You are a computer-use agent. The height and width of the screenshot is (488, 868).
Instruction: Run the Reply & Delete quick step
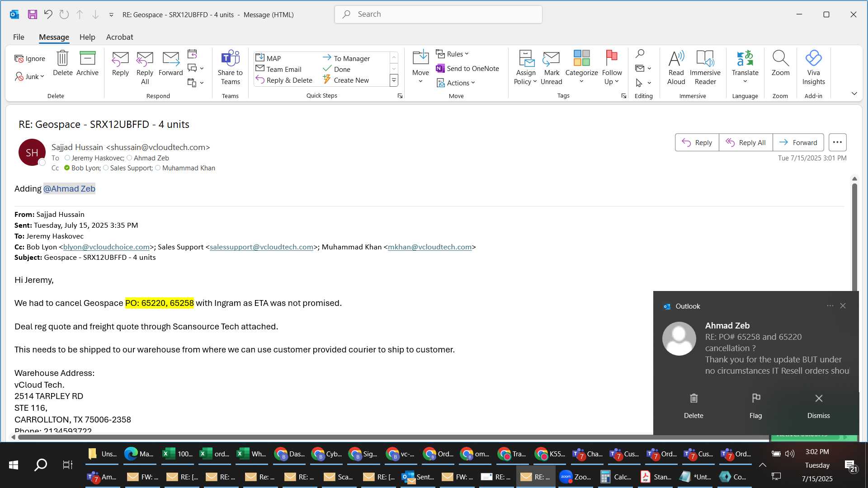284,80
